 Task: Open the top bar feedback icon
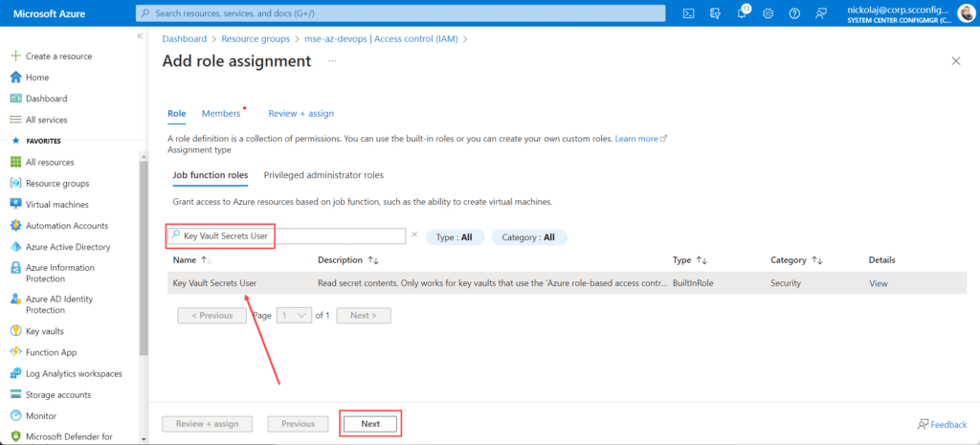click(x=821, y=13)
